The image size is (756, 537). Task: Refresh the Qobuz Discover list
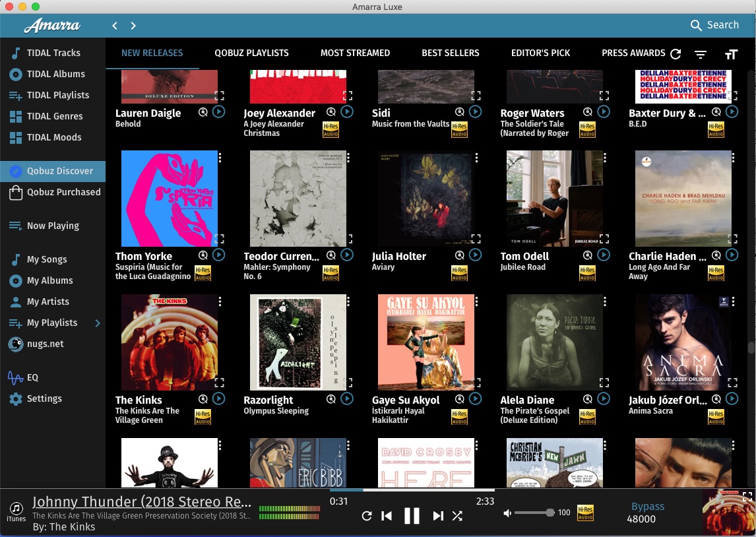tap(676, 54)
